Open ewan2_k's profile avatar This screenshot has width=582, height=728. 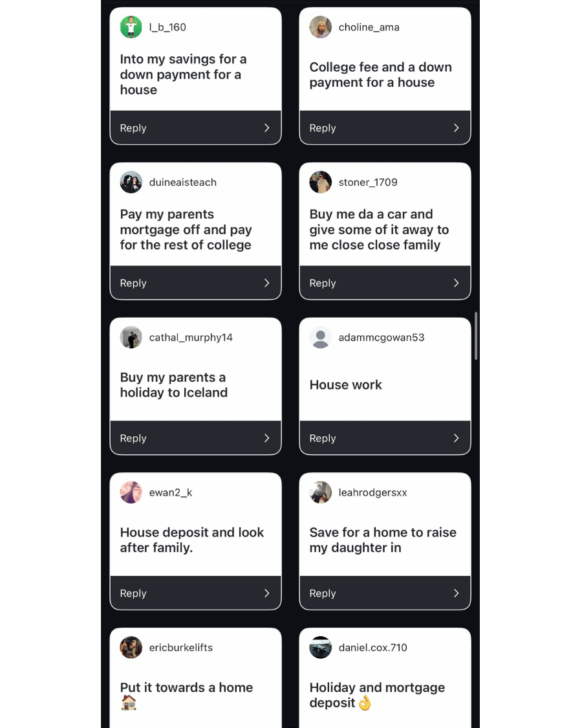tap(131, 492)
